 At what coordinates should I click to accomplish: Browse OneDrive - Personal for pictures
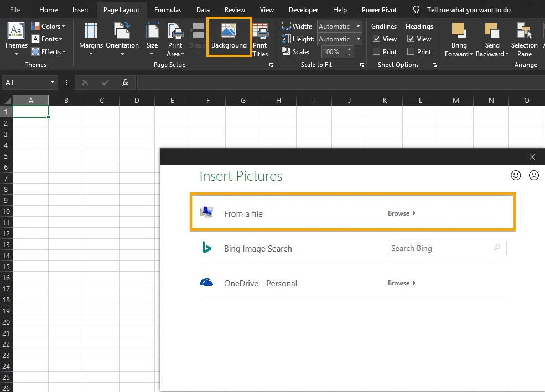(x=402, y=283)
